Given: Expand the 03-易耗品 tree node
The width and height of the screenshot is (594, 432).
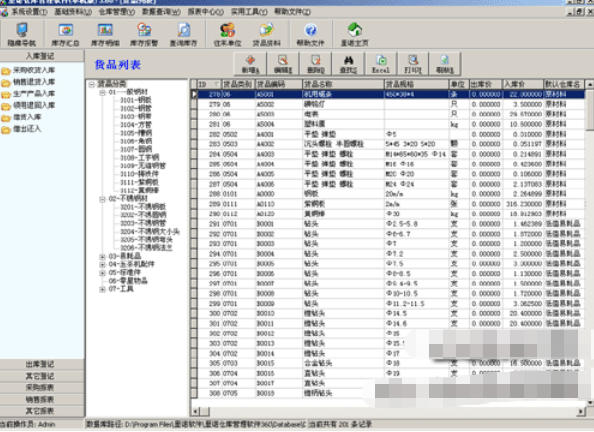Looking at the screenshot, I should point(102,257).
